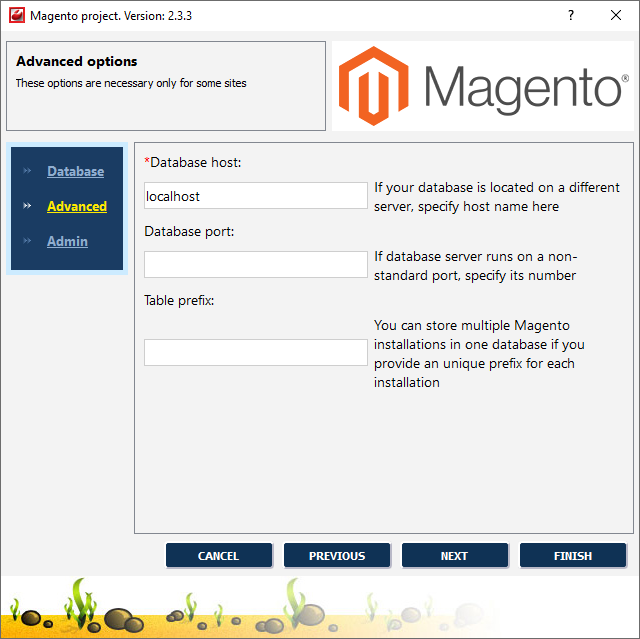Image resolution: width=640 pixels, height=639 pixels.
Task: Close the Magento project dialog
Action: pyautogui.click(x=616, y=16)
